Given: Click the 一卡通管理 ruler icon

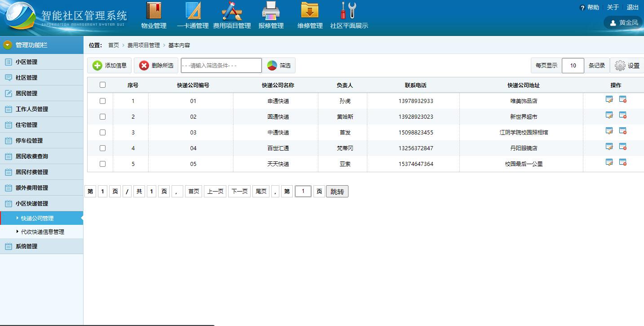Looking at the screenshot, I should click(x=193, y=11).
